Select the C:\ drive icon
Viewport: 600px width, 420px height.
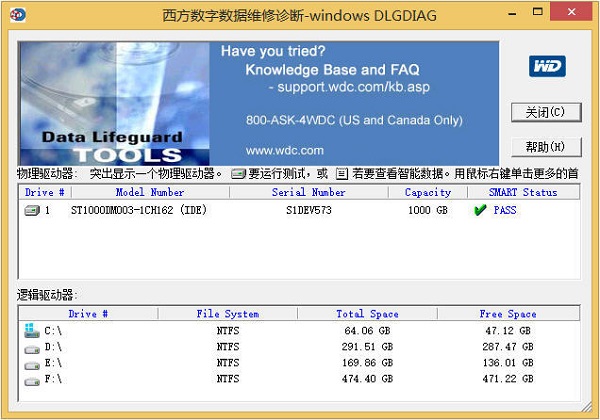click(x=32, y=331)
